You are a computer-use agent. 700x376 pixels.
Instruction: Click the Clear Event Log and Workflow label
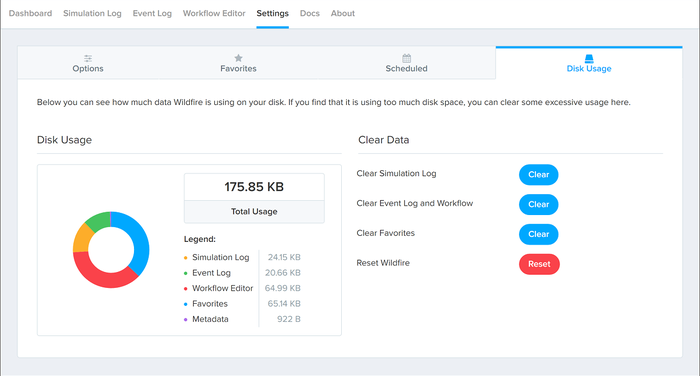pos(415,203)
